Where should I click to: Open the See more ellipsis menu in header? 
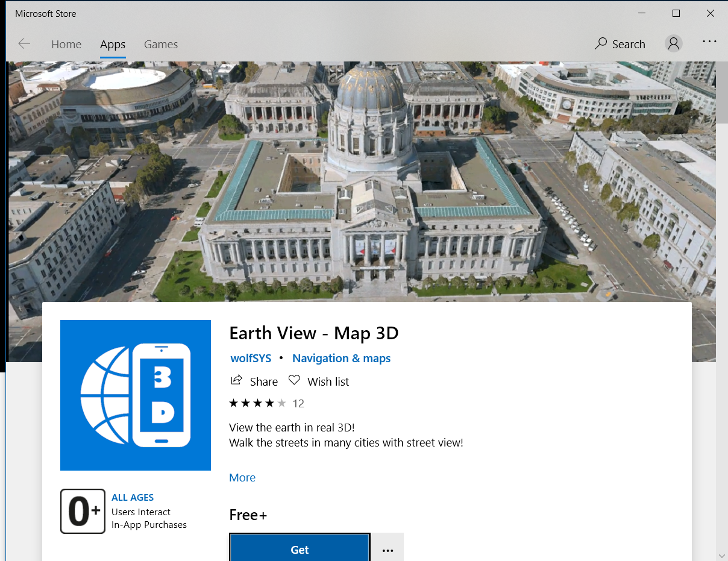click(x=709, y=42)
